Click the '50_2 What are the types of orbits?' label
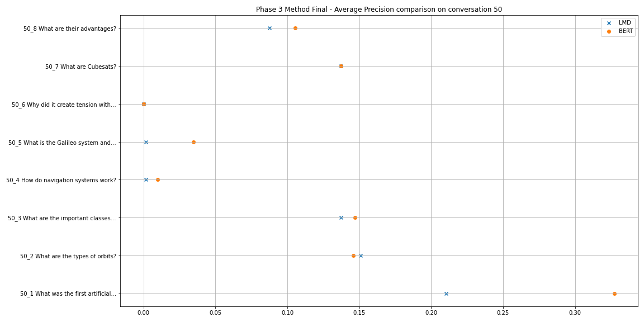Screen dimensions: 644x322 tap(68, 256)
